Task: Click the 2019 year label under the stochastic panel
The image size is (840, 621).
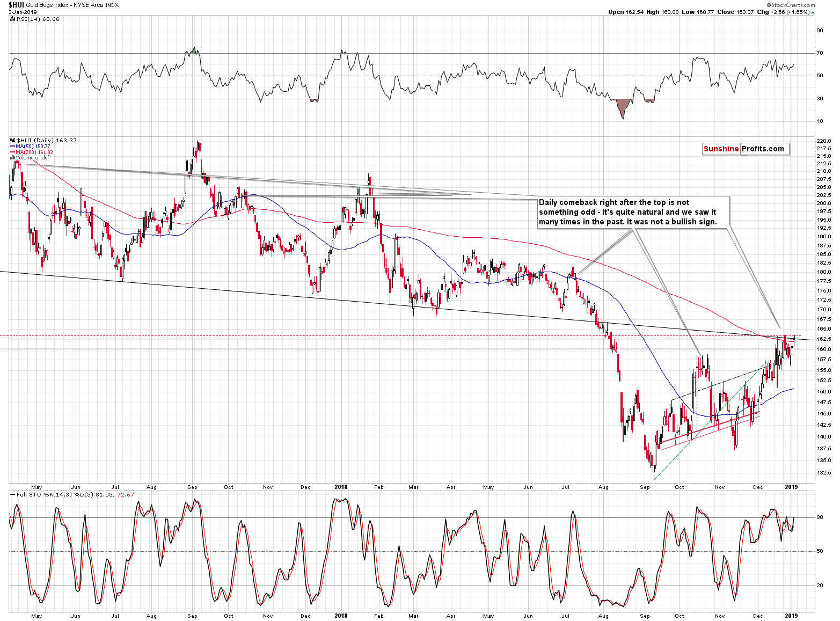Action: tap(791, 616)
